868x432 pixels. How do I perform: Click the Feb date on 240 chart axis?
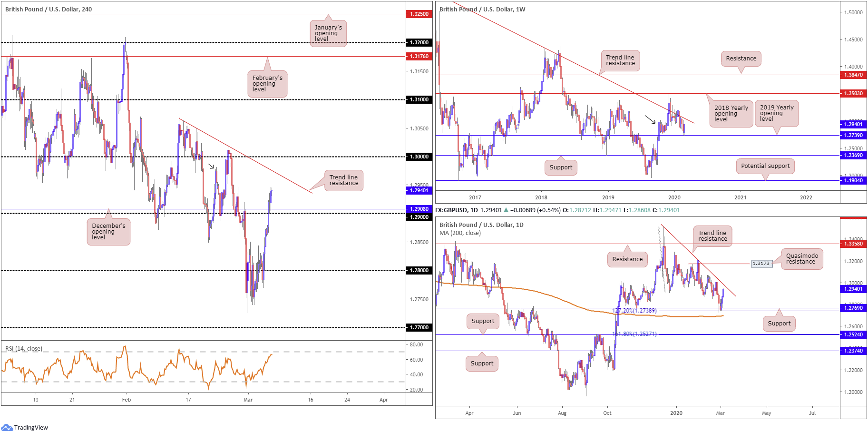point(127,400)
